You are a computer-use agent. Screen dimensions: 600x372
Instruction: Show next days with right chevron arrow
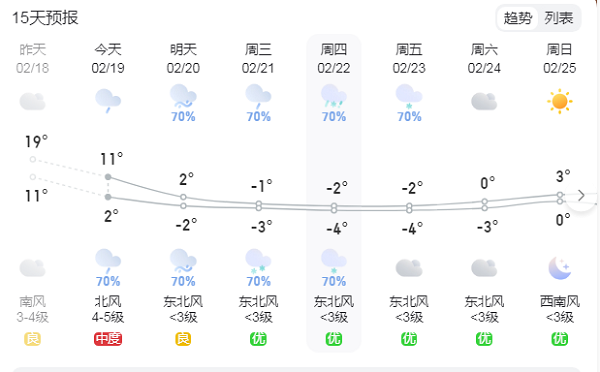click(581, 195)
